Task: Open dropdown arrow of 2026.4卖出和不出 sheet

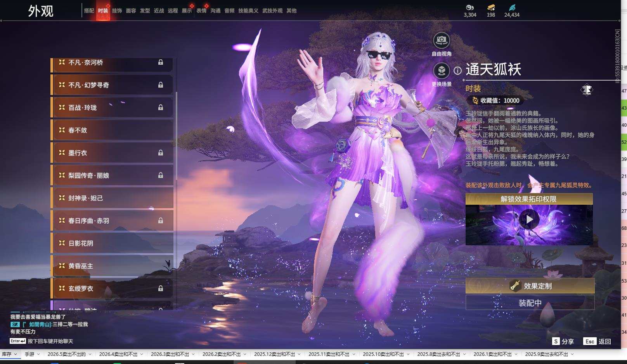Action: (142, 354)
